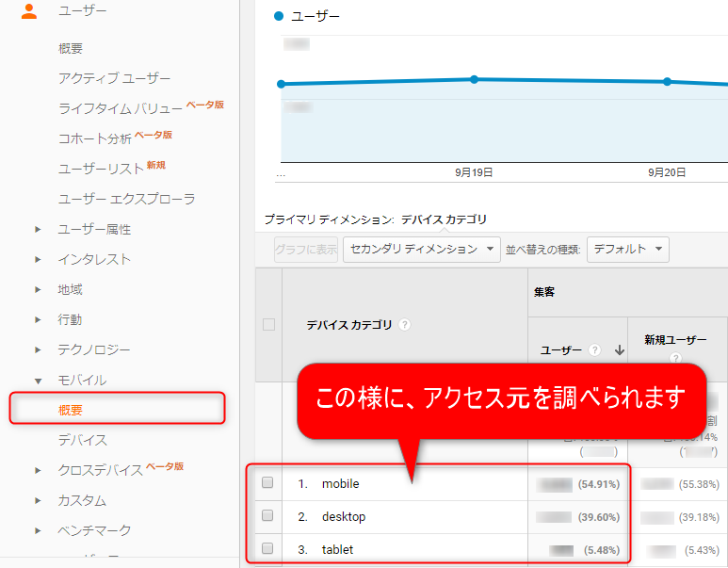
Task: Click the sort arrow in ユーザー column
Action: (x=619, y=350)
